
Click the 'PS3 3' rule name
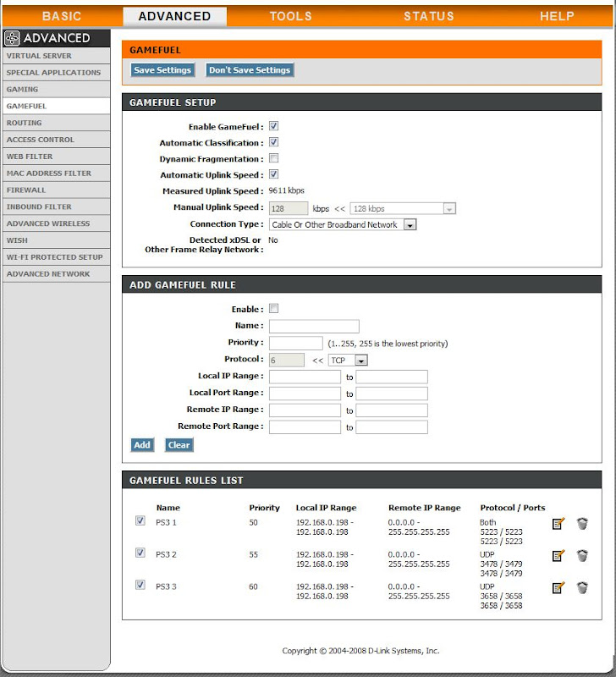(x=166, y=586)
